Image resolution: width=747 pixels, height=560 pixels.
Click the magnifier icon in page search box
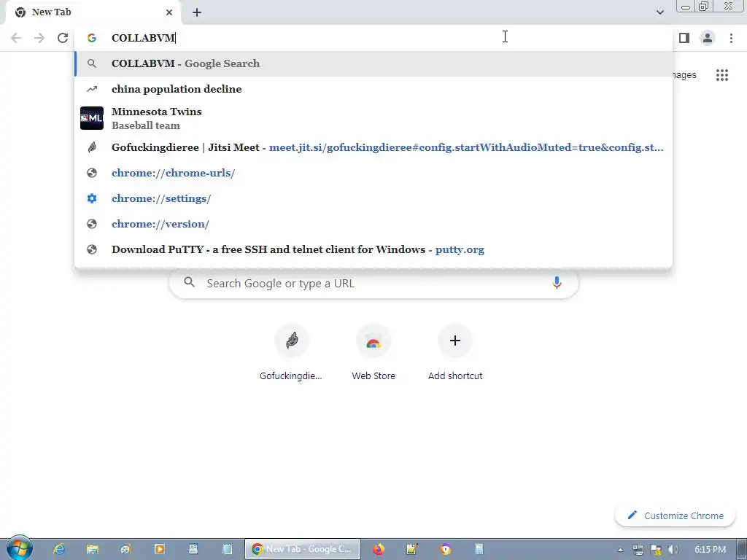tap(190, 282)
